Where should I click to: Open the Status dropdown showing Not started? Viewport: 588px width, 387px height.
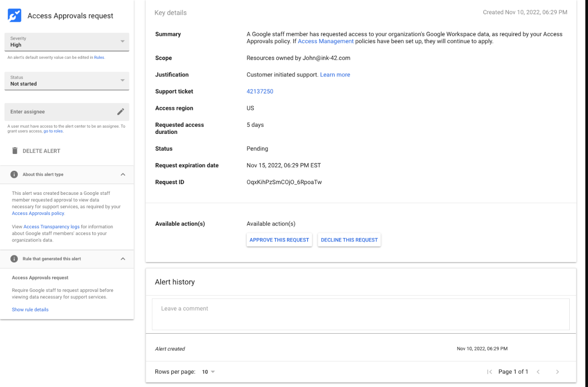(x=122, y=81)
